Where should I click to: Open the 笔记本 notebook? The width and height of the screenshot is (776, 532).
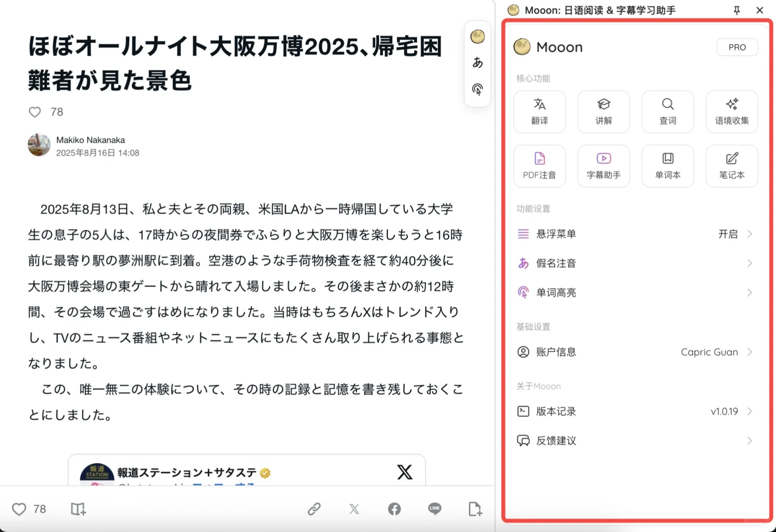point(732,166)
